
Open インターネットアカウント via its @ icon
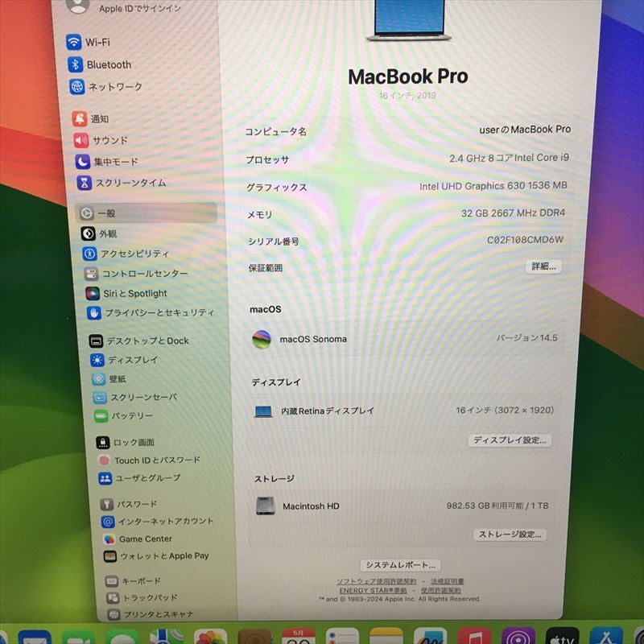[108, 522]
